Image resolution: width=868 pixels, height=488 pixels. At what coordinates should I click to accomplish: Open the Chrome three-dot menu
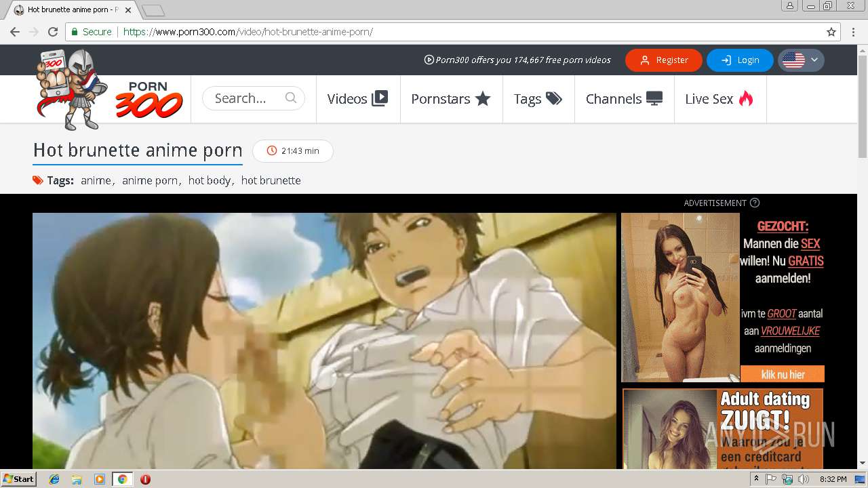[853, 32]
